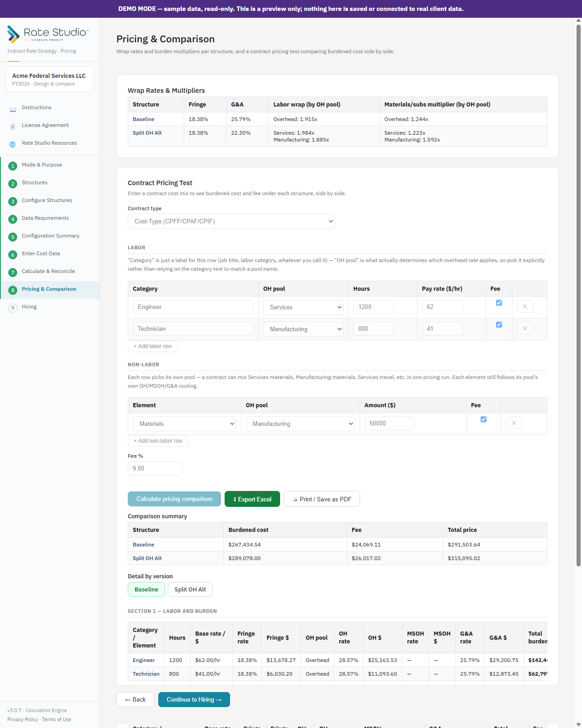The image size is (582, 728).
Task: Click Engineer row in Section 1 table
Action: click(337, 660)
